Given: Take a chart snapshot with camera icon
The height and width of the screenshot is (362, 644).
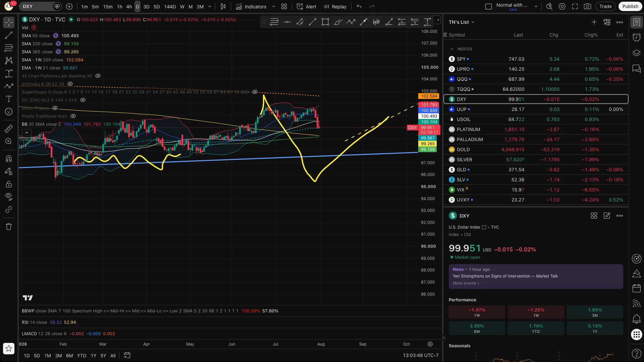Looking at the screenshot, I should (587, 6).
